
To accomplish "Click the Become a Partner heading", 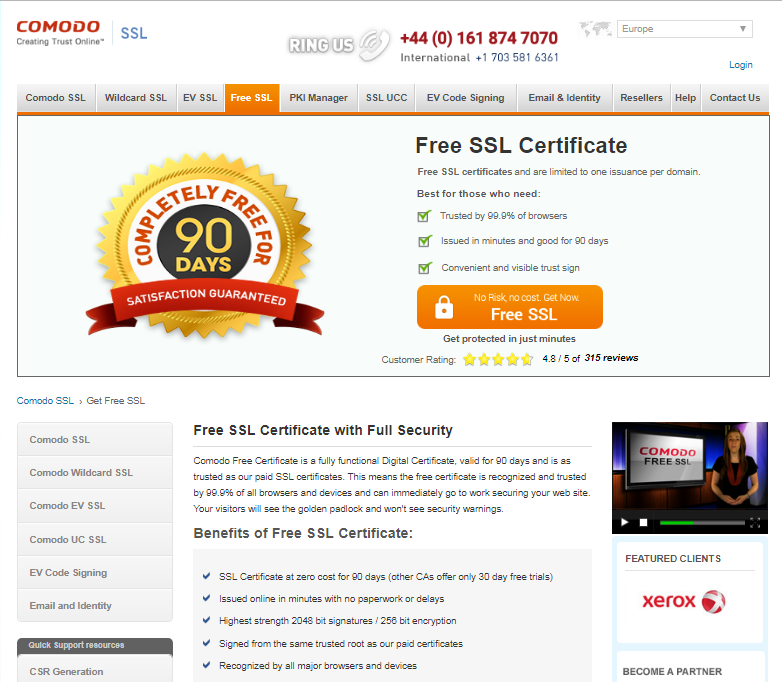I will (x=672, y=672).
